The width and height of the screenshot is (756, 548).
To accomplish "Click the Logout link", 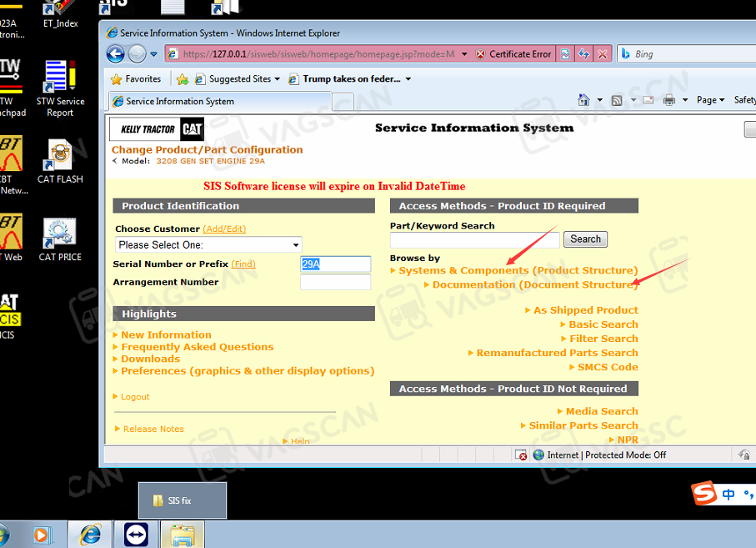I will click(135, 396).
